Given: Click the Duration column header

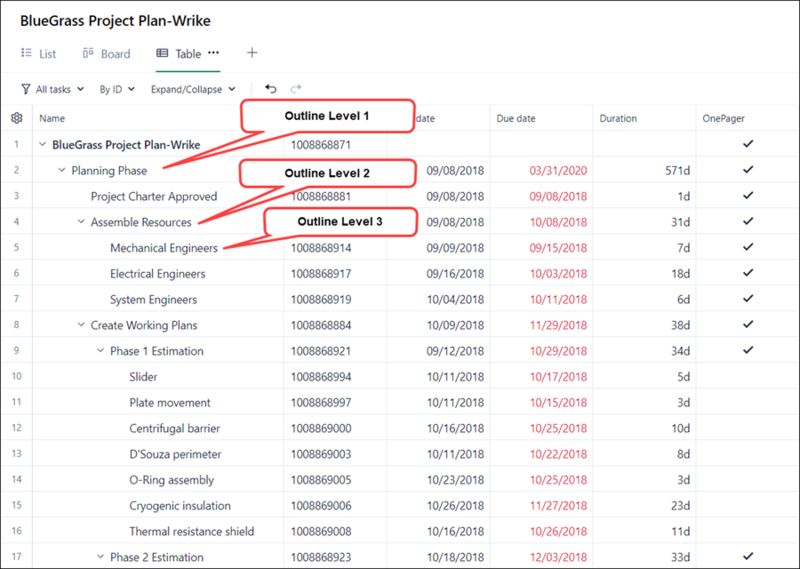Looking at the screenshot, I should 618,118.
